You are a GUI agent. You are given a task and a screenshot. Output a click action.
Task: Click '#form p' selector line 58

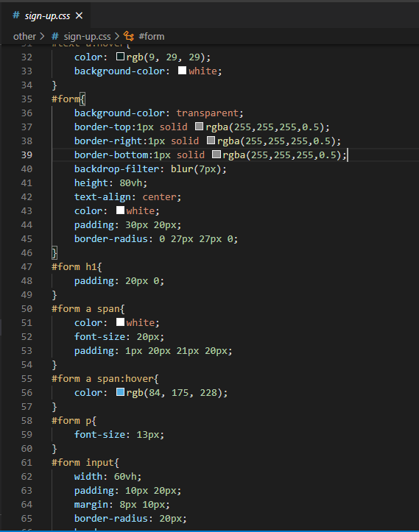coord(71,421)
